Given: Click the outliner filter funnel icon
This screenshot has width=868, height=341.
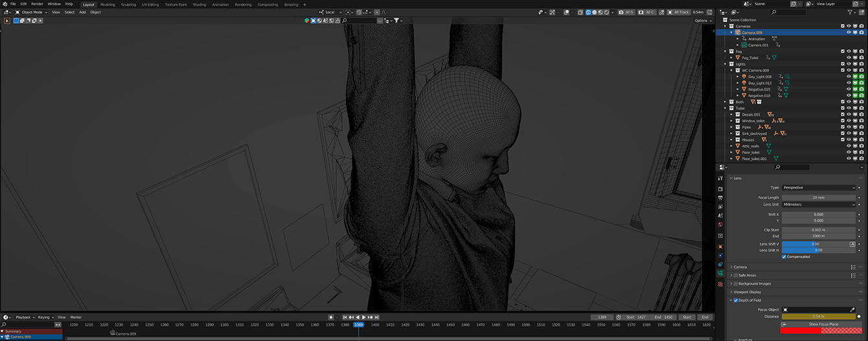Looking at the screenshot, I should (849, 12).
